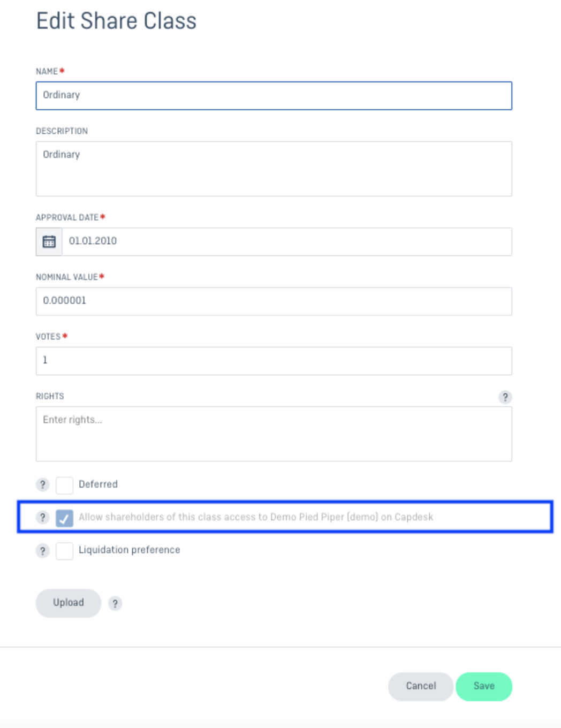Click the Liquidation preference label text
The height and width of the screenshot is (728, 561).
click(x=130, y=550)
